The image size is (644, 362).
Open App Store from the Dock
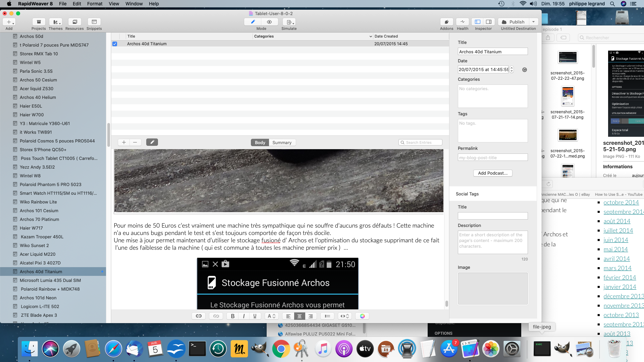coord(449,349)
